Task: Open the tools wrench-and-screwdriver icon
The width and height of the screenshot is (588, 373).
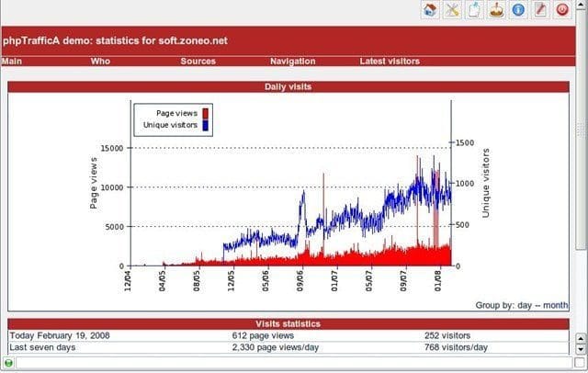Action: tap(452, 10)
